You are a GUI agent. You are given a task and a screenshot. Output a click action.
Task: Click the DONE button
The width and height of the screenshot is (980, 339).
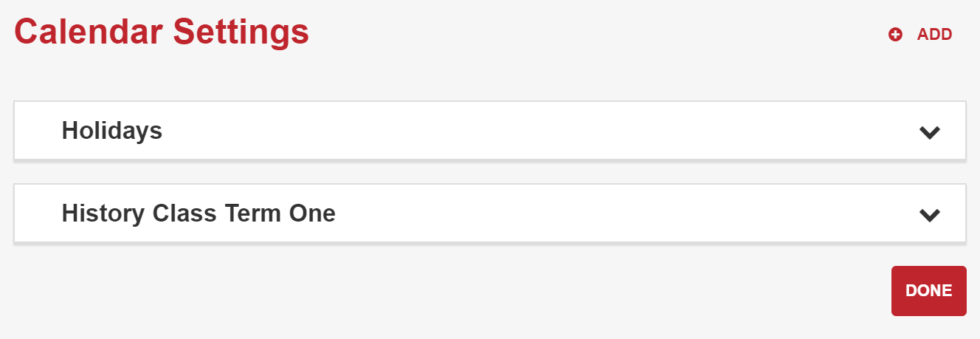click(928, 291)
